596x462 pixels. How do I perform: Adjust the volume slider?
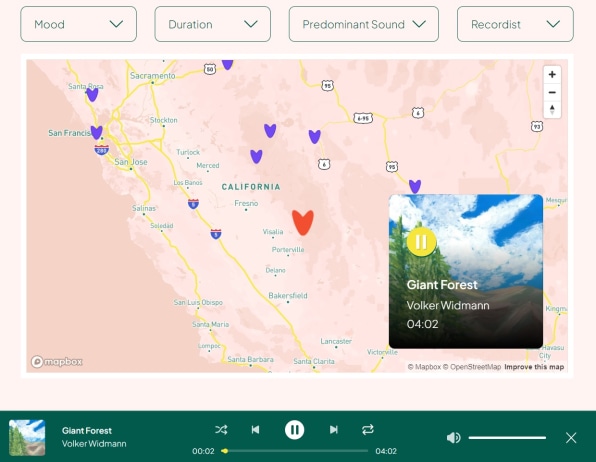[x=507, y=438]
